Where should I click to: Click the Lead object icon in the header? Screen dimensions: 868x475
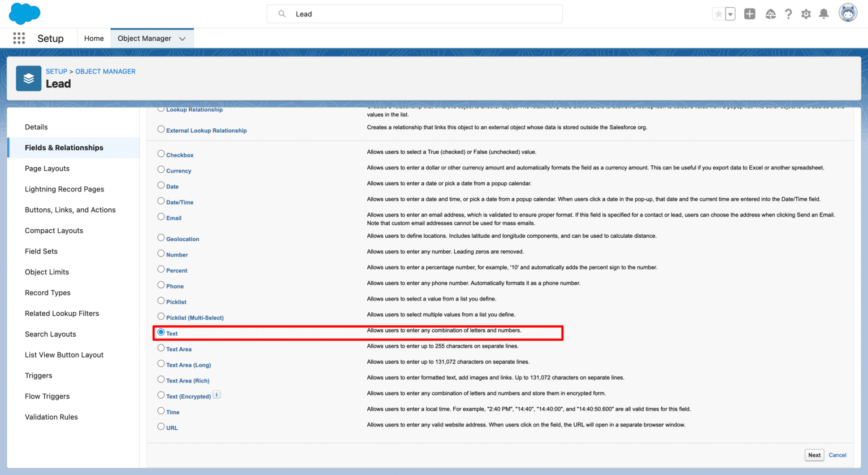click(28, 79)
